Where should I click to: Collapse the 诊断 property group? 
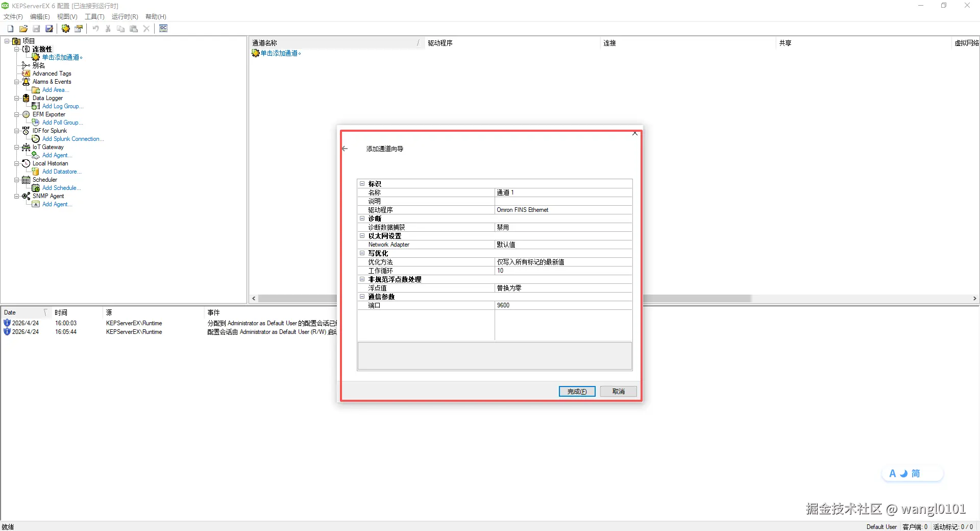[x=362, y=219]
